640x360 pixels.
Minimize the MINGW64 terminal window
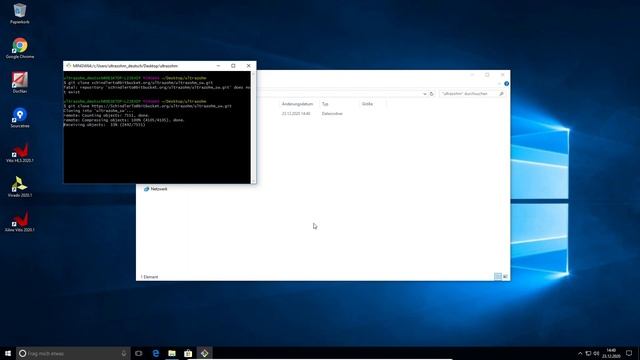(218, 66)
